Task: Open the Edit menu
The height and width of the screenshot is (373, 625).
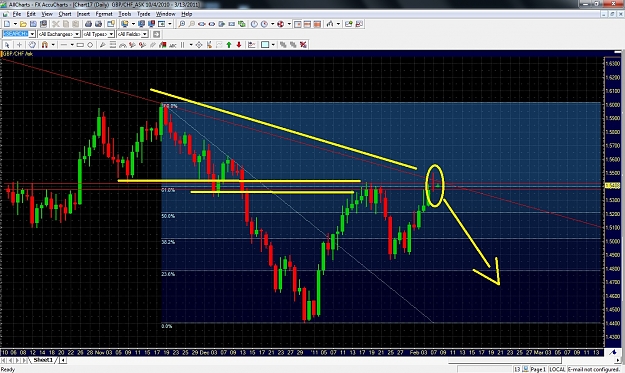Action: pyautogui.click(x=31, y=14)
